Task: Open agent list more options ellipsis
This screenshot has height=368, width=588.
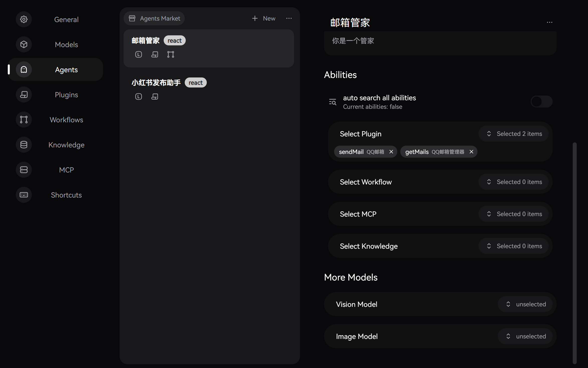Action: click(289, 18)
